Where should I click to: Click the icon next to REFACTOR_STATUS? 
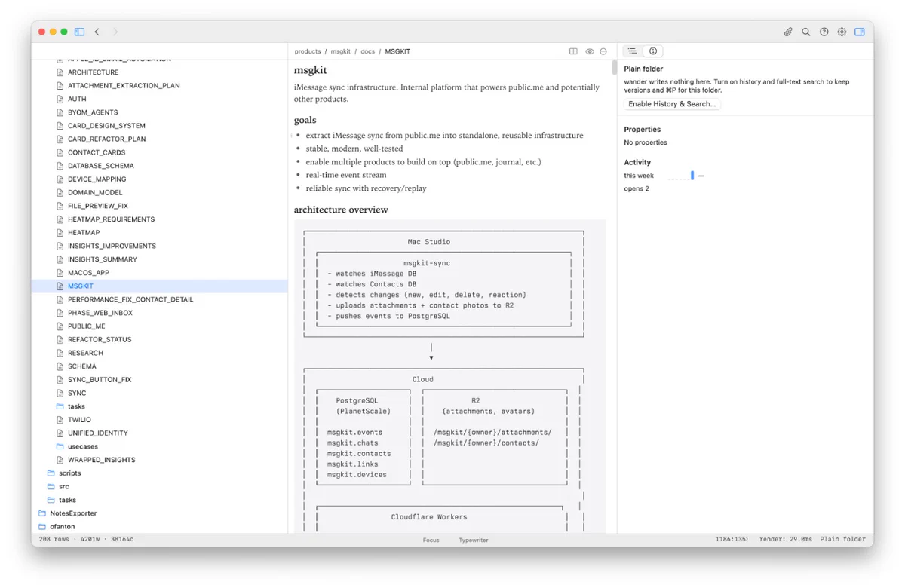point(60,340)
